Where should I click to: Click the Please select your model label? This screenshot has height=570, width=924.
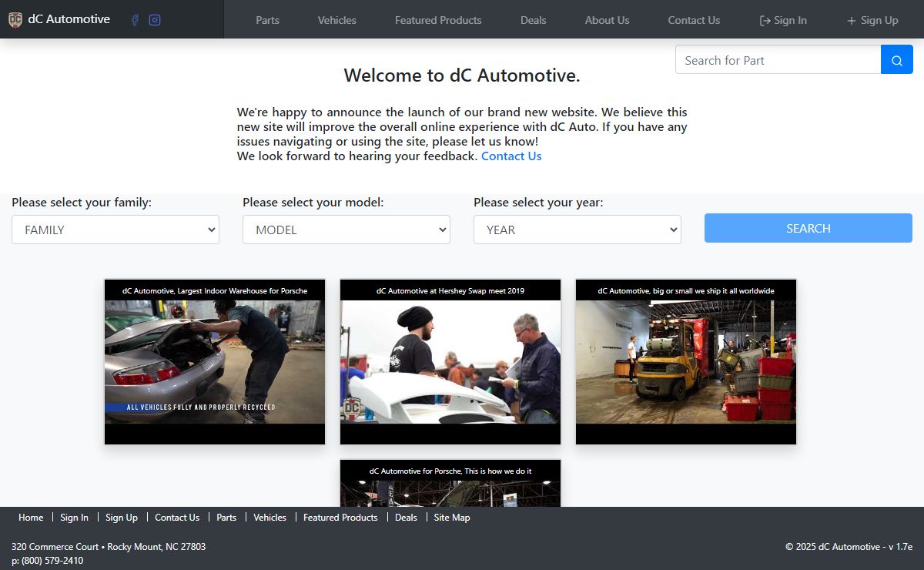tap(313, 203)
